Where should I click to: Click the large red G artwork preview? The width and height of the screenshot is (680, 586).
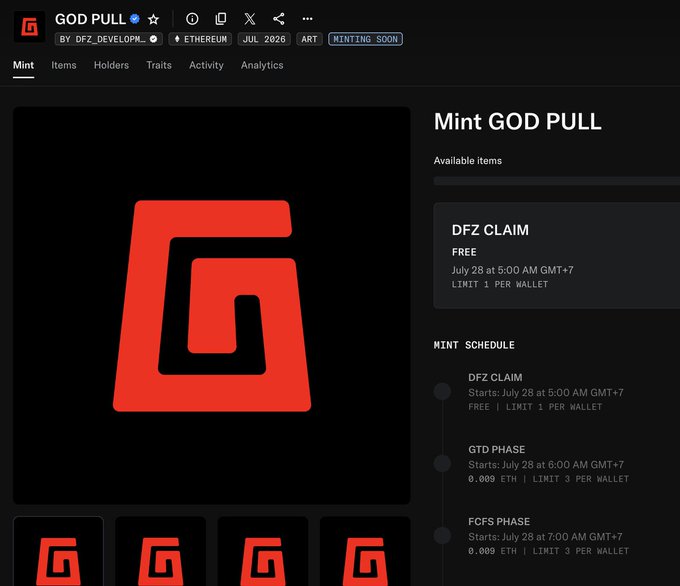pyautogui.click(x=212, y=305)
